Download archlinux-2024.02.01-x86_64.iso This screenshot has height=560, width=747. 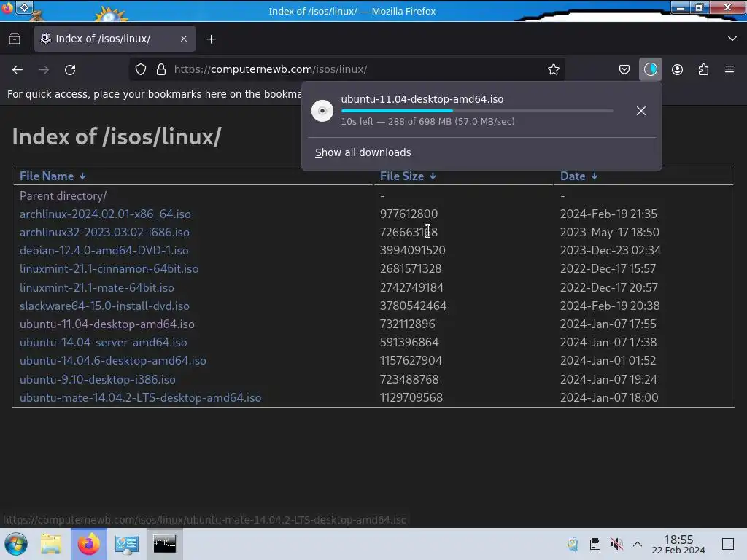[x=105, y=214]
